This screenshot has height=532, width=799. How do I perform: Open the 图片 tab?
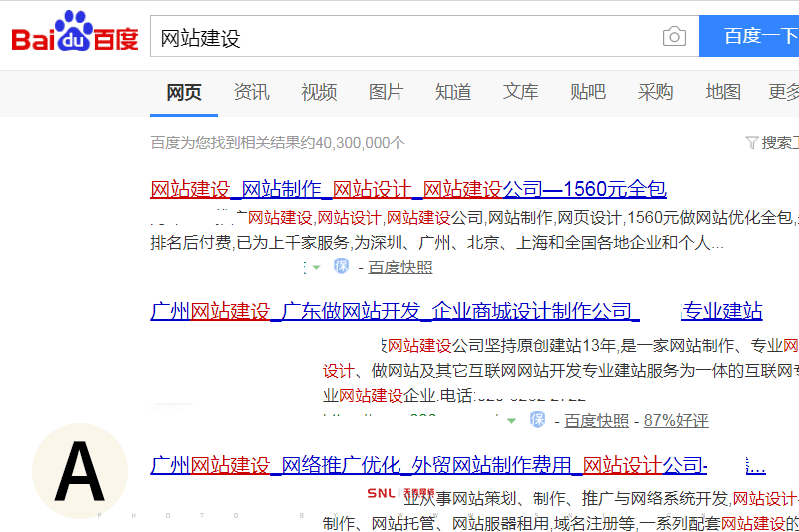(386, 92)
